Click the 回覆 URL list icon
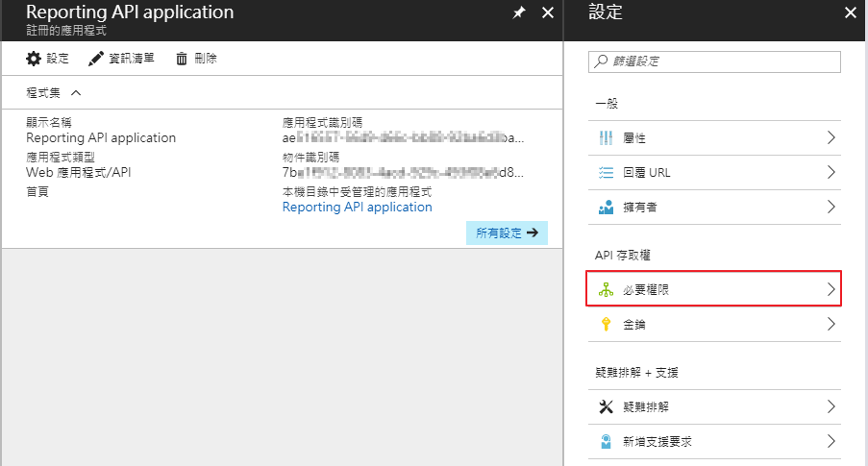 [606, 173]
